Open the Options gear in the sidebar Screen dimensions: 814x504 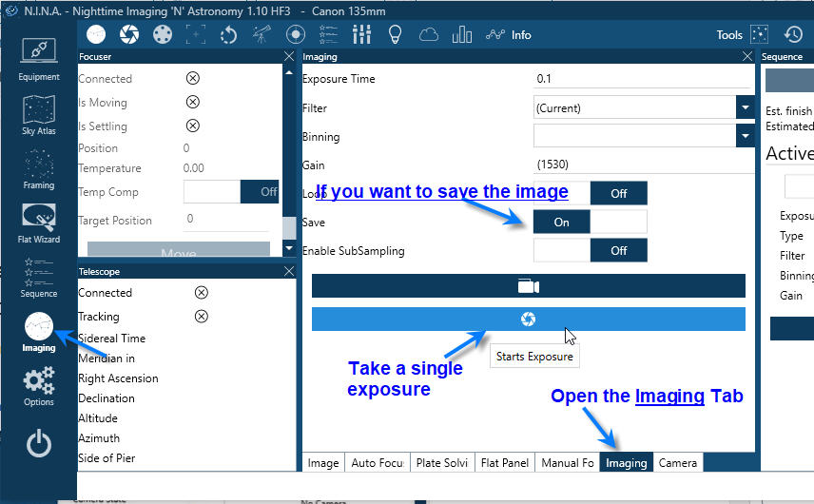(x=38, y=387)
